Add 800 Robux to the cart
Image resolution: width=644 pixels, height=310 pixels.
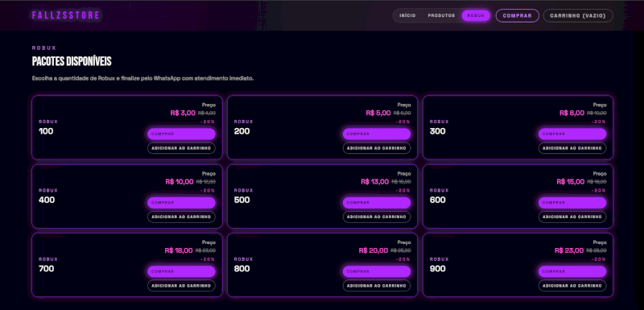[377, 285]
